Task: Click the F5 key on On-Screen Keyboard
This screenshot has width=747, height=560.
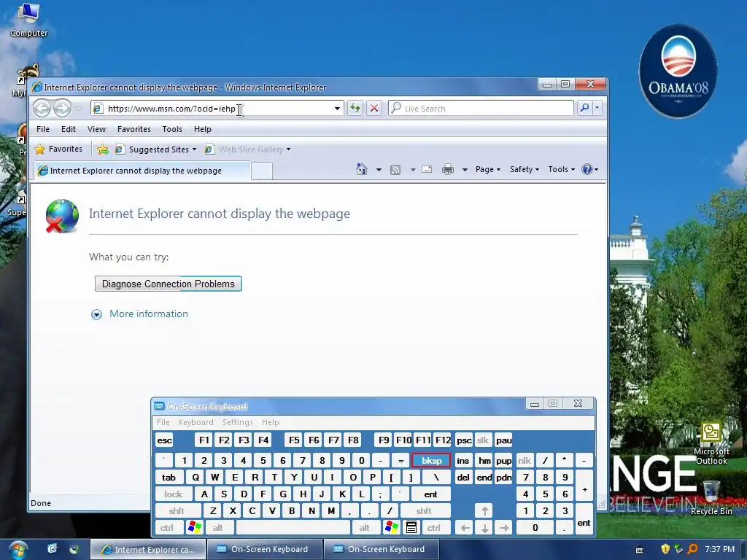Action: pyautogui.click(x=295, y=440)
